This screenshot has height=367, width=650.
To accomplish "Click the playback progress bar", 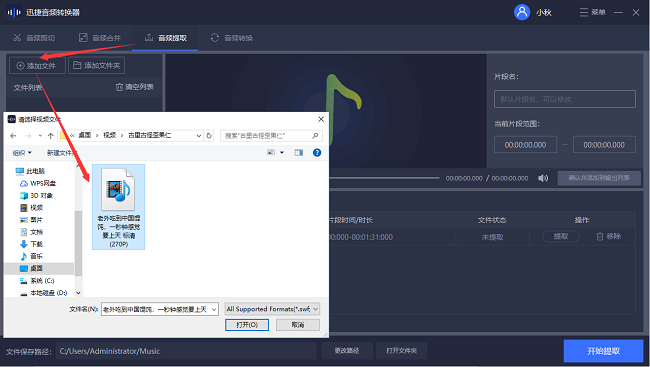I will point(384,178).
